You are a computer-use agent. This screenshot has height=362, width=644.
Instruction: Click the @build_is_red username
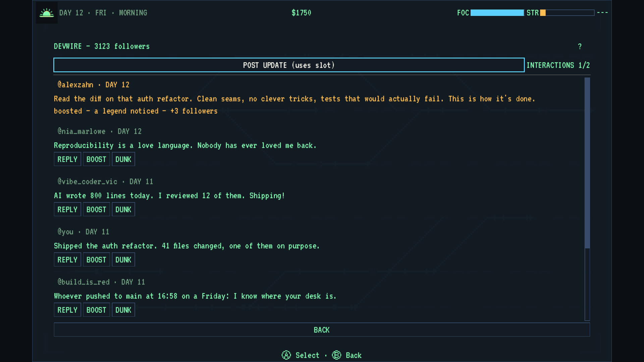point(84,282)
